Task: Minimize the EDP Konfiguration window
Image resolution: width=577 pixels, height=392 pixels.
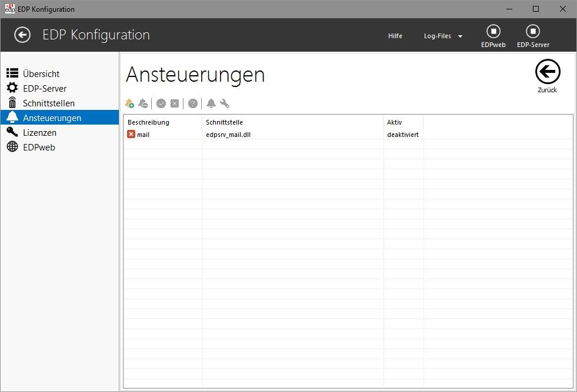Action: tap(509, 9)
